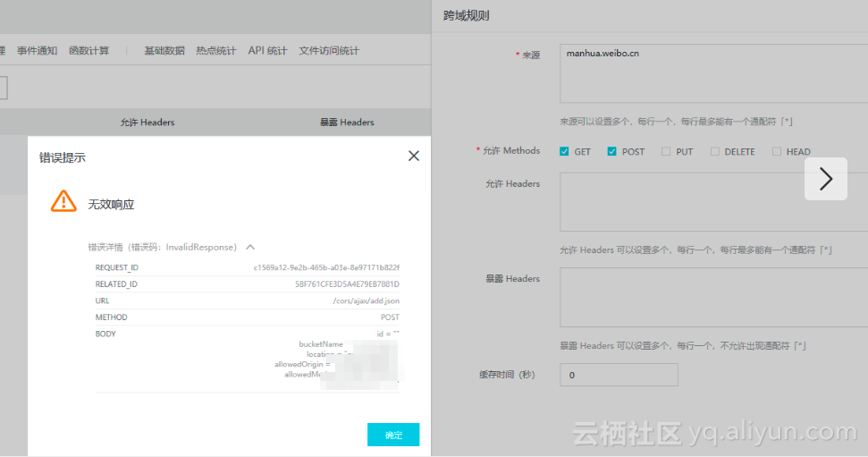The image size is (868, 457).
Task: Click the METHOD value POST in error details
Action: coord(390,317)
